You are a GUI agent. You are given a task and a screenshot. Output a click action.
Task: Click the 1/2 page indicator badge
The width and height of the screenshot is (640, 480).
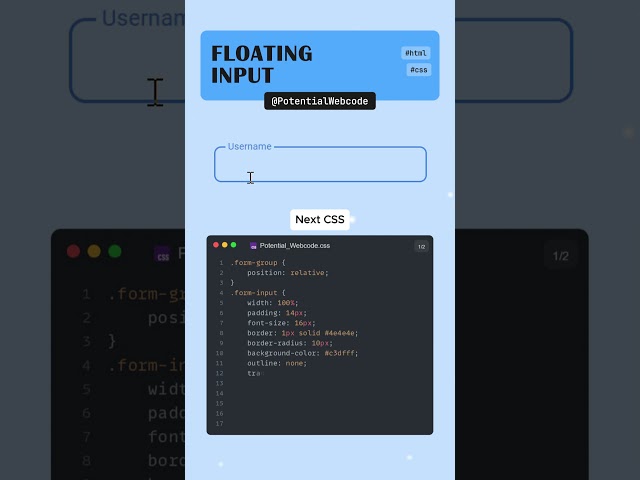(x=422, y=247)
